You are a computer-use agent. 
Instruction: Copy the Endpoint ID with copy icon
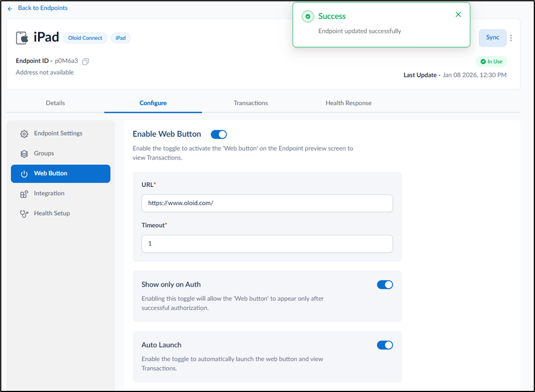(x=86, y=61)
